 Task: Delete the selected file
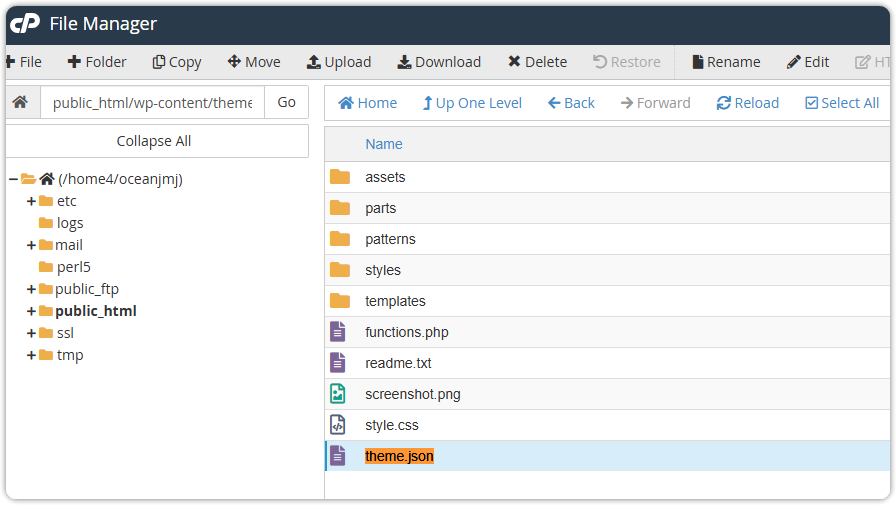tap(537, 62)
